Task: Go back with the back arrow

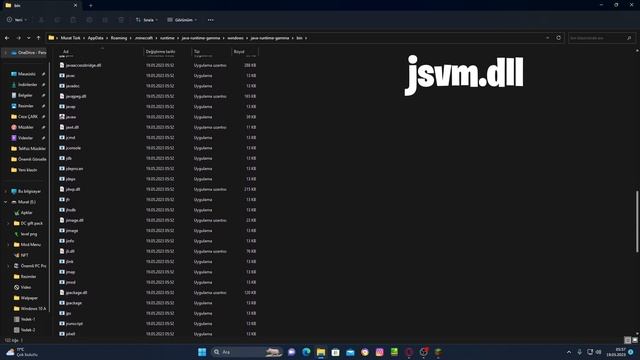Action: (x=7, y=38)
